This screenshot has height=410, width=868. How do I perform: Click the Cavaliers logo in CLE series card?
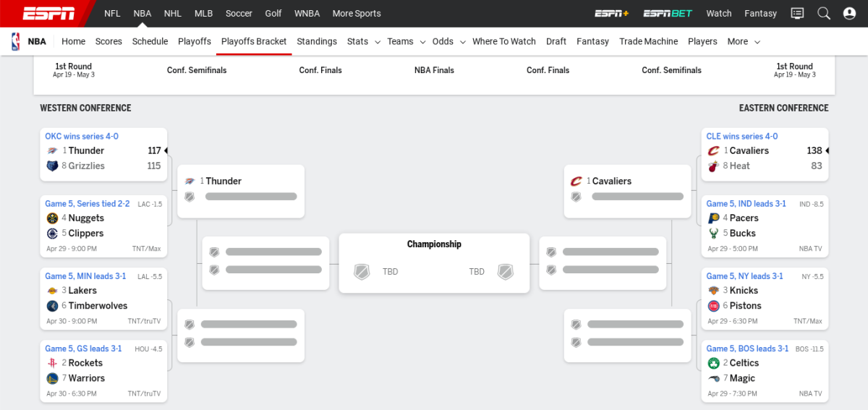coord(713,150)
